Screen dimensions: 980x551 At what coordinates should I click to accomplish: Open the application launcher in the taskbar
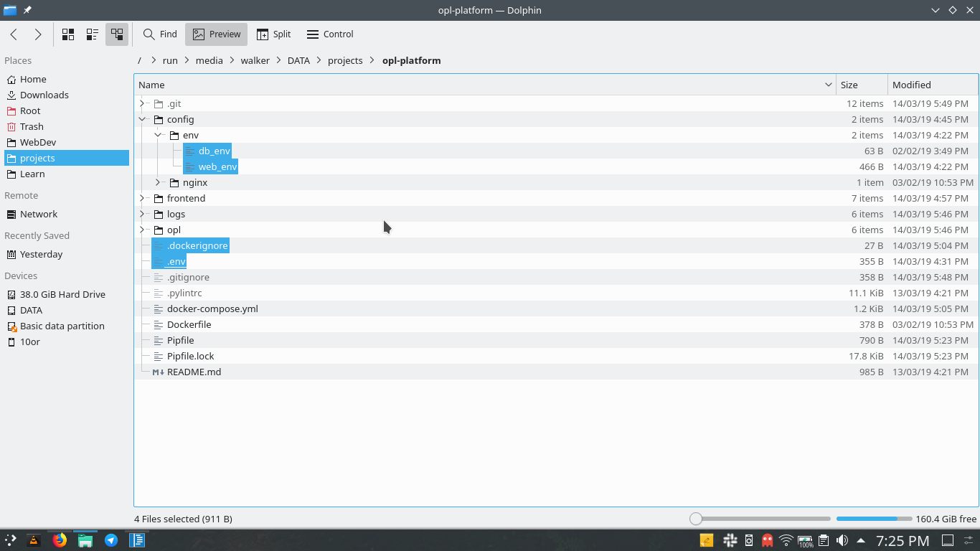[11, 540]
